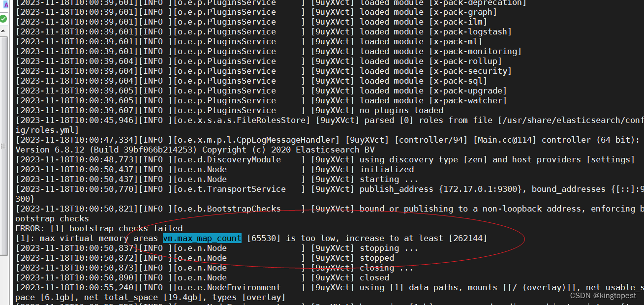This screenshot has height=305, width=644.
Task: Click the "ERROR: [1] bootstrap checks failed" line
Action: 98,228
